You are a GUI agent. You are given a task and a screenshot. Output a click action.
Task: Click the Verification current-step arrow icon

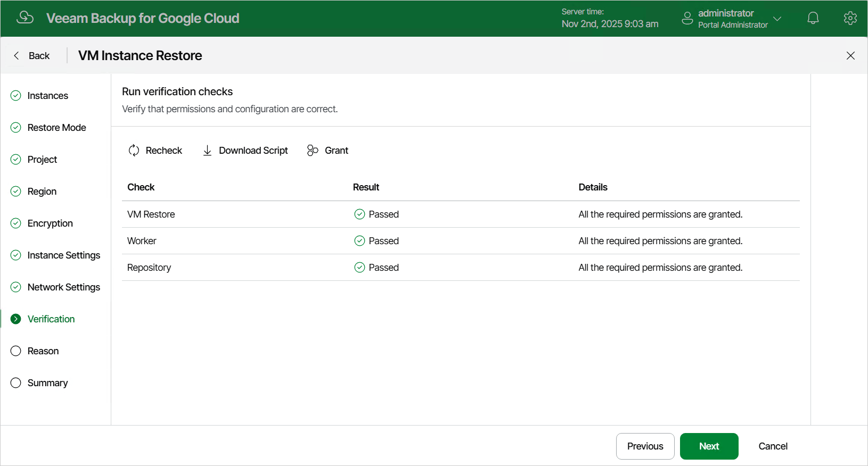pos(16,319)
